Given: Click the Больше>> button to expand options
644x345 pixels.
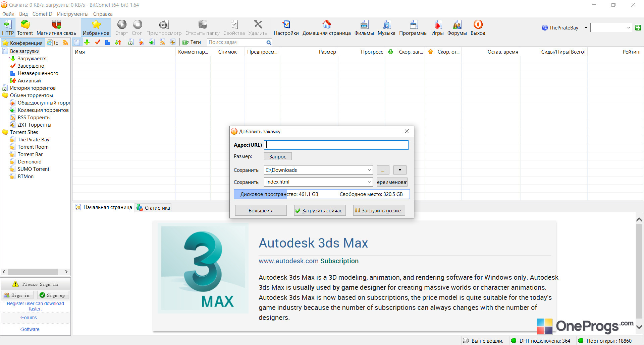Looking at the screenshot, I should point(261,210).
